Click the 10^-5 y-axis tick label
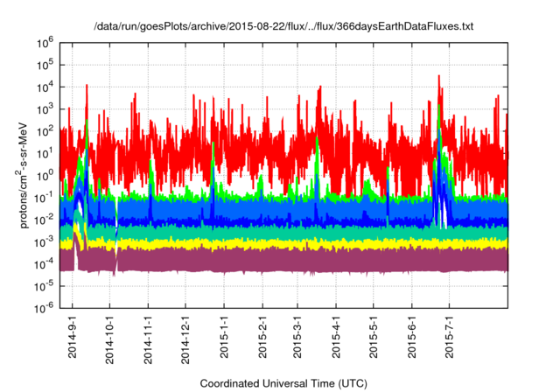The image size is (560, 392). [x=44, y=286]
